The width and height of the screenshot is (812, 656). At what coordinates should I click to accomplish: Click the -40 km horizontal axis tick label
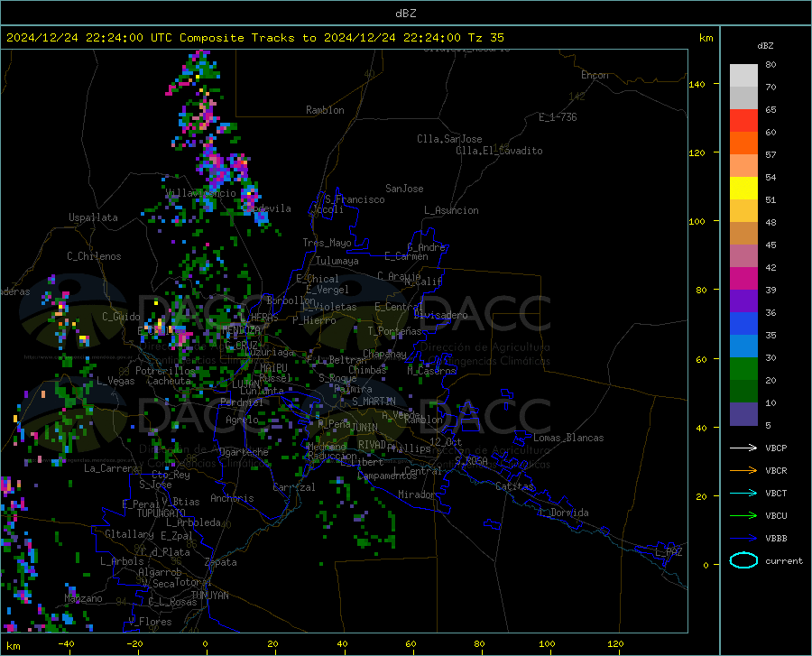66,644
